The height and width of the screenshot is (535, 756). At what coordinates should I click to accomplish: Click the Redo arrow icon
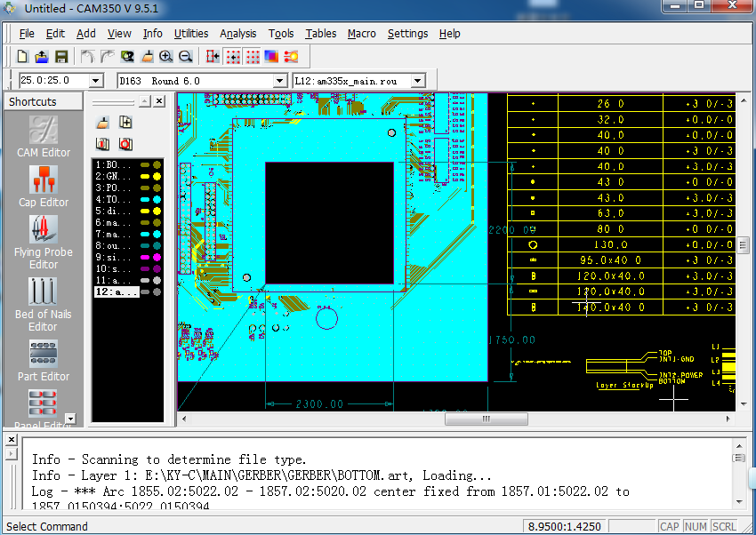click(107, 57)
